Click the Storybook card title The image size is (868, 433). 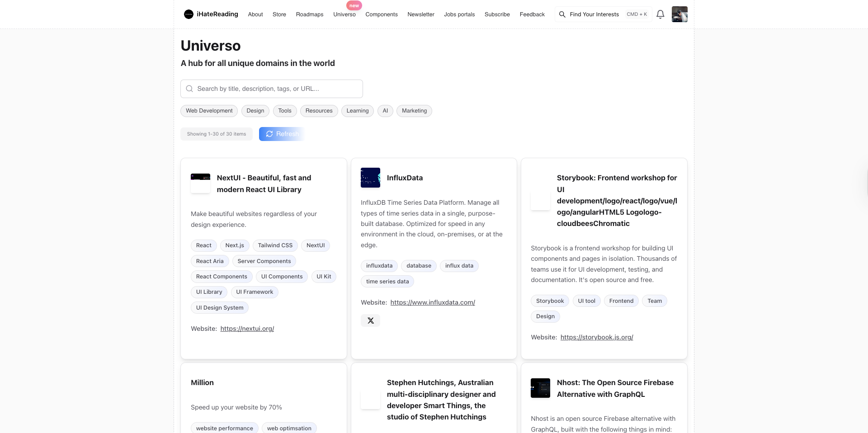coord(617,201)
